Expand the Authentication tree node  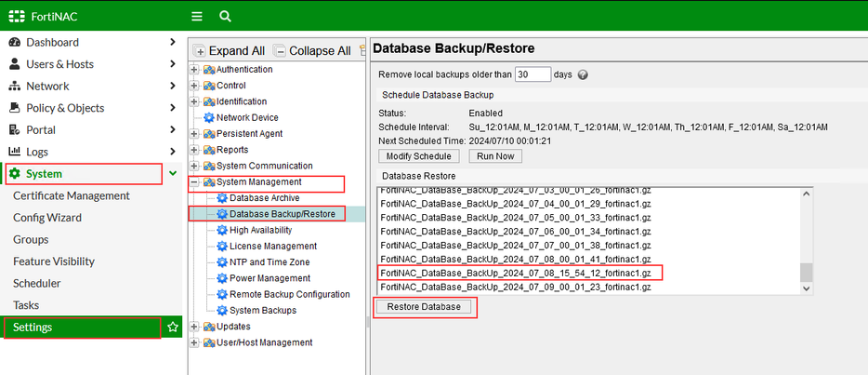pyautogui.click(x=194, y=70)
